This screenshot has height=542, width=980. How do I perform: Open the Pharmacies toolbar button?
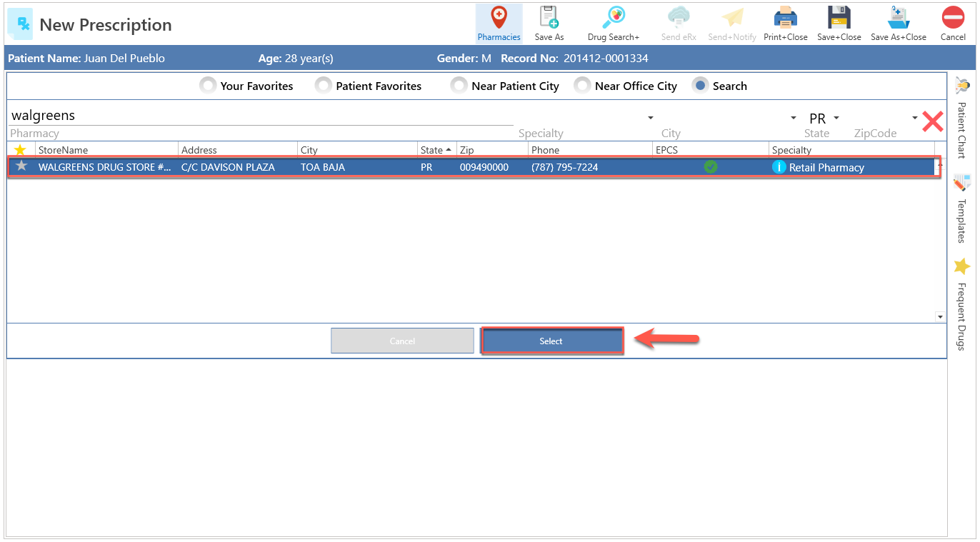pos(499,24)
